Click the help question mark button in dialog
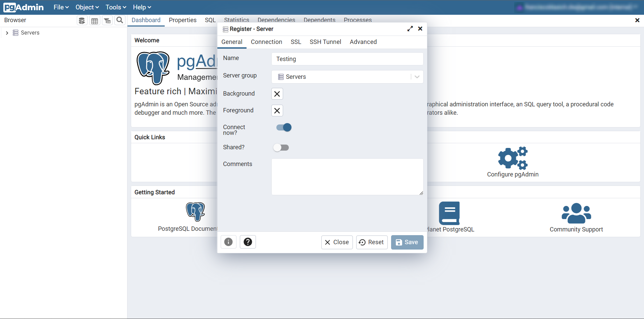This screenshot has height=319, width=644. coord(248,242)
